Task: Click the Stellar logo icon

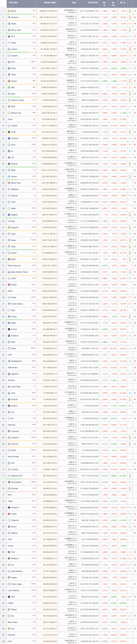Action: (9, 43)
